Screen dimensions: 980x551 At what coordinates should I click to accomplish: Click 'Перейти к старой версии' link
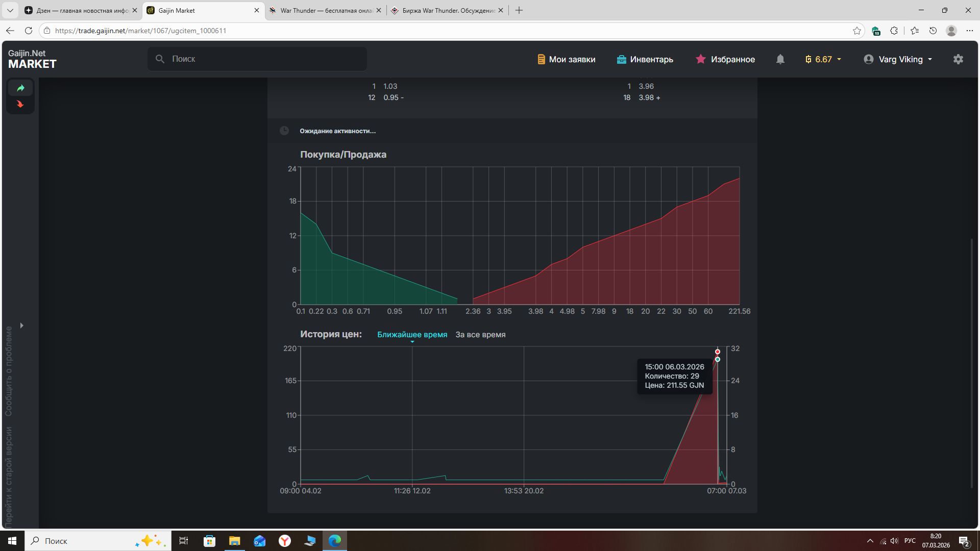[9, 477]
